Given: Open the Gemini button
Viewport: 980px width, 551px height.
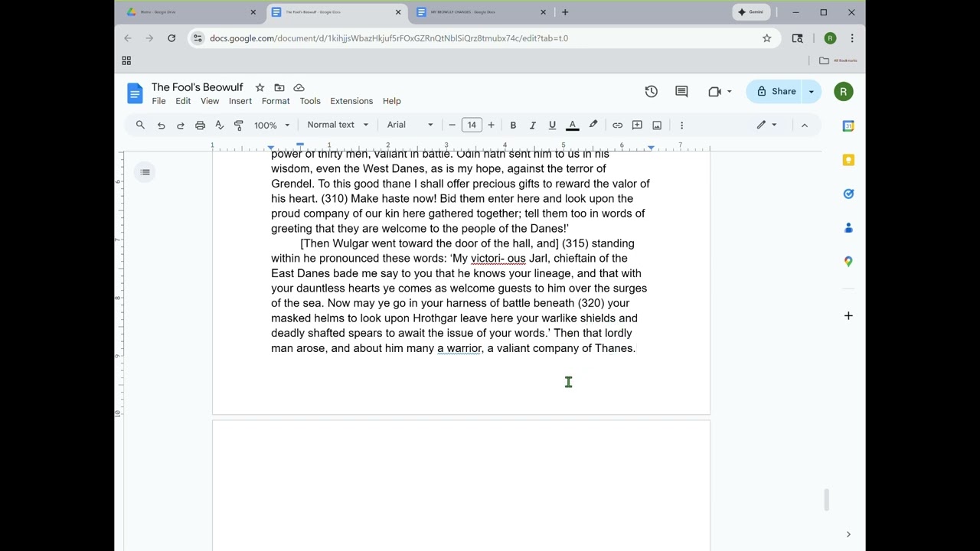Looking at the screenshot, I should pos(750,12).
